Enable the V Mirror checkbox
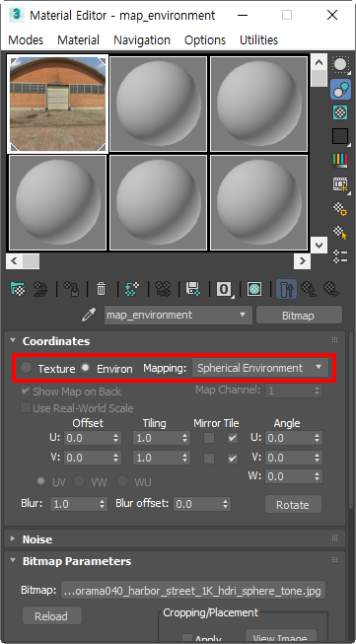The image size is (356, 644). 209,458
